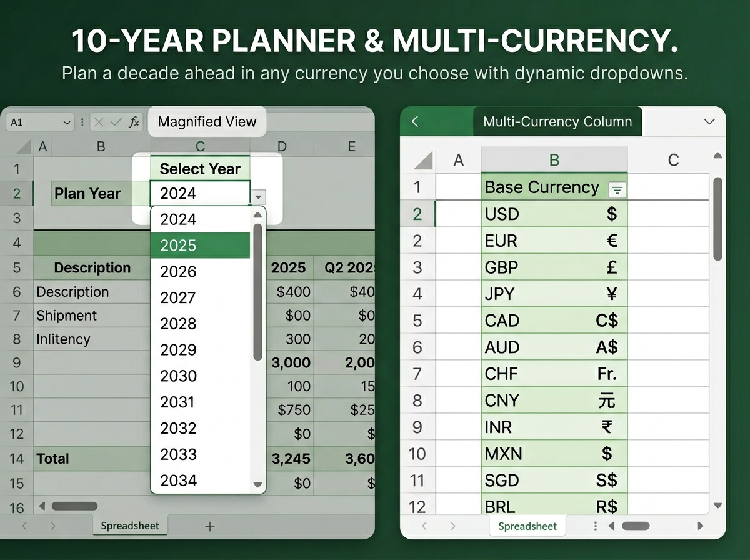Click select-all corner triangle in left spreadsheet

(x=23, y=147)
